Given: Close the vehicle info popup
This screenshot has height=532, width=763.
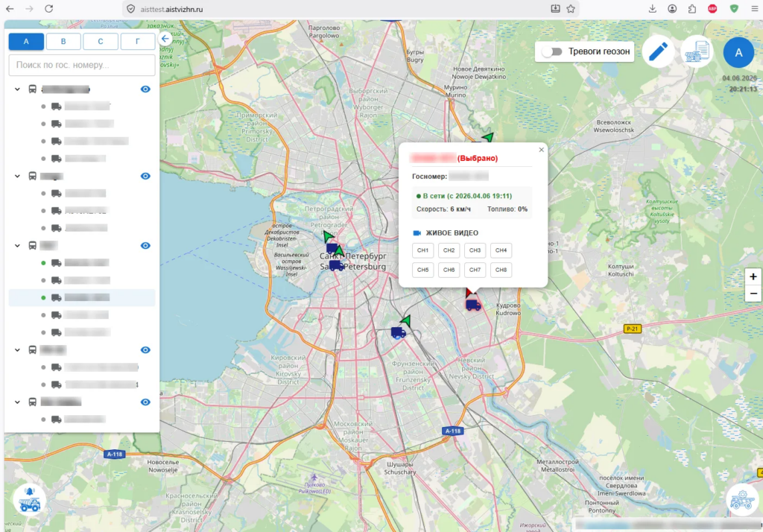Looking at the screenshot, I should pos(541,150).
